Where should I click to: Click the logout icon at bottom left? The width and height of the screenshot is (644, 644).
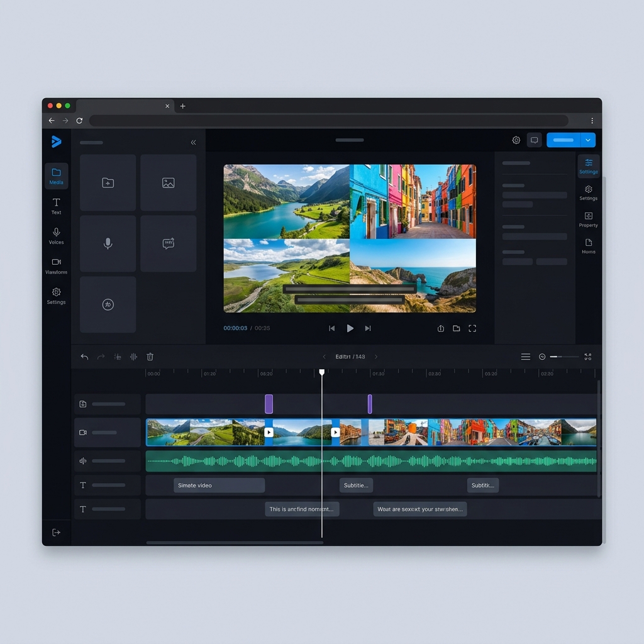pos(56,532)
